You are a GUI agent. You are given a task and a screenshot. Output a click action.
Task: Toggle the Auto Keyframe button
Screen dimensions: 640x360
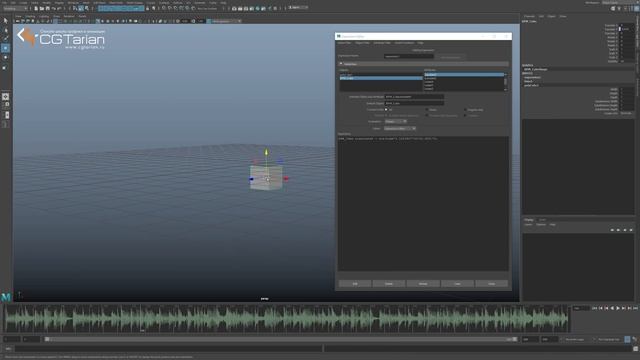coord(627,339)
